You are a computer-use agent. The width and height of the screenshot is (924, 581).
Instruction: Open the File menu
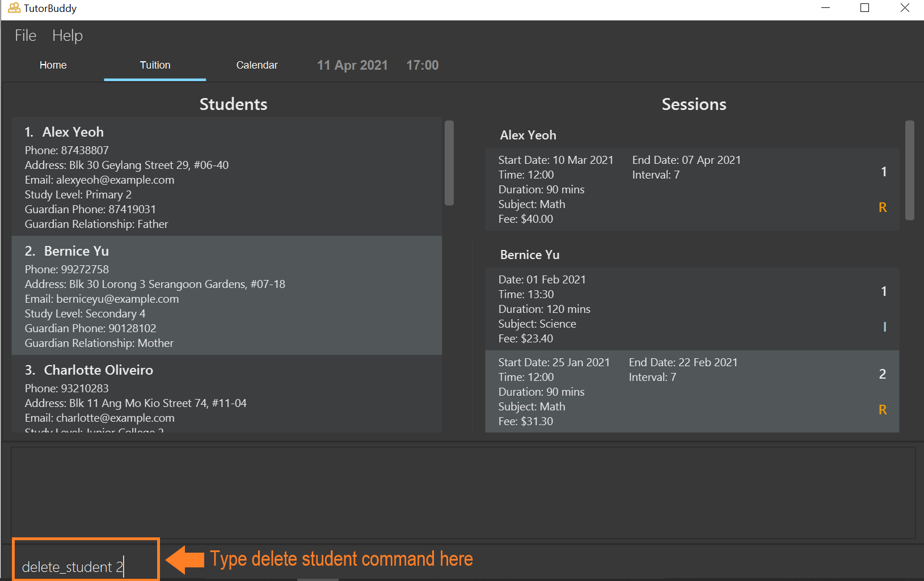tap(26, 36)
